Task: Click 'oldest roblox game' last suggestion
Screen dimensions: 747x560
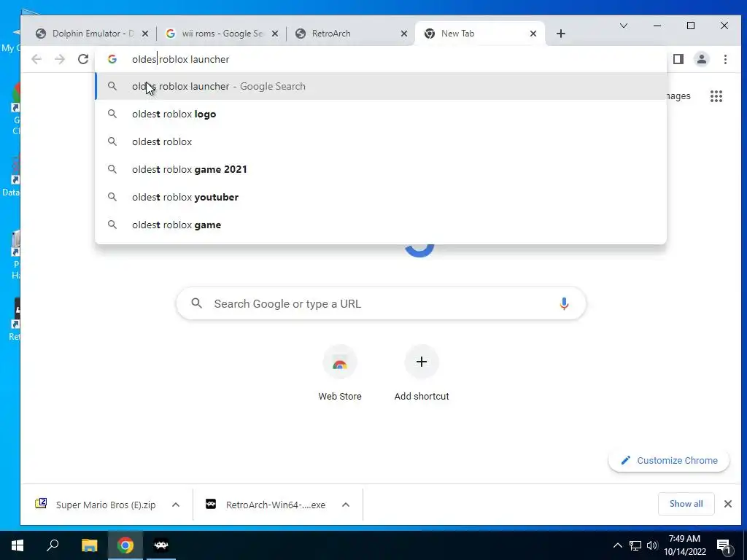Action: tap(381, 225)
